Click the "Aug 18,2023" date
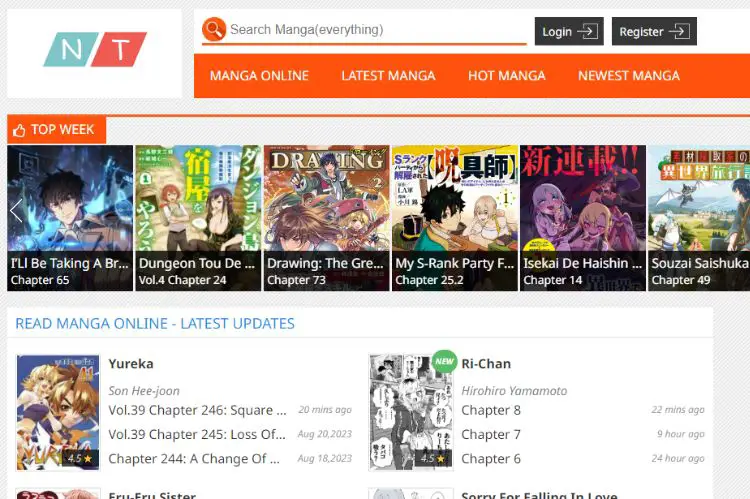Viewport: 750px width, 499px height. pos(324,458)
